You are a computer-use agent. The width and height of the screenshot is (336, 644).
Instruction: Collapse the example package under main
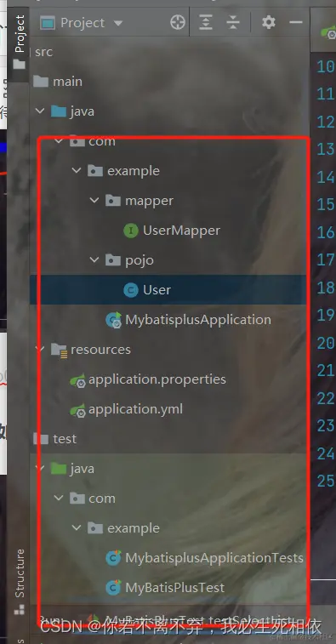click(77, 170)
